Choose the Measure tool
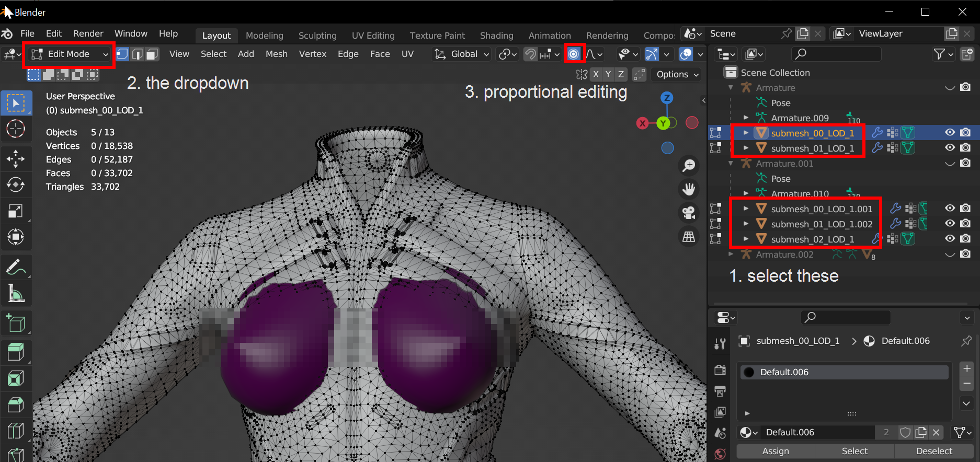The width and height of the screenshot is (980, 462). (16, 294)
